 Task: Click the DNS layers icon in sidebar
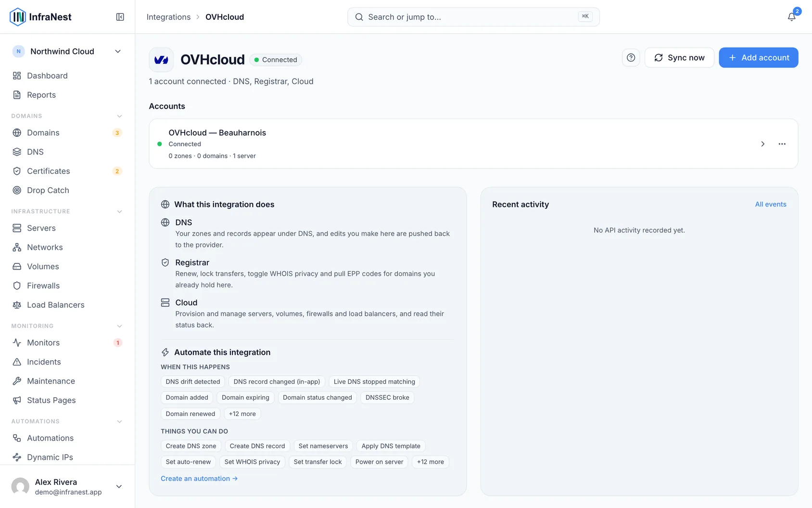point(17,152)
